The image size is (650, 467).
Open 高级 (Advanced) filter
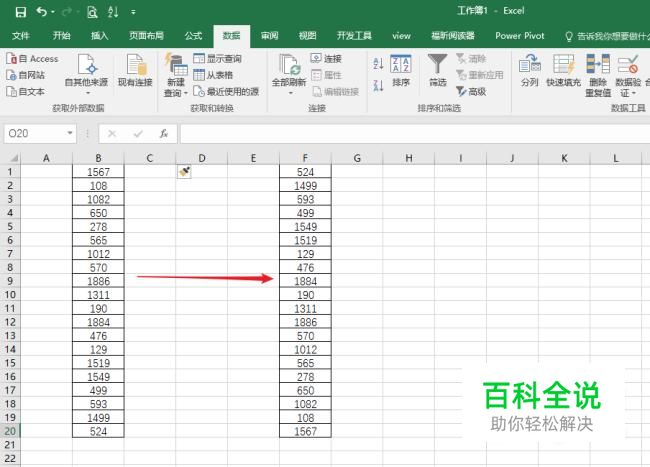pyautogui.click(x=471, y=92)
